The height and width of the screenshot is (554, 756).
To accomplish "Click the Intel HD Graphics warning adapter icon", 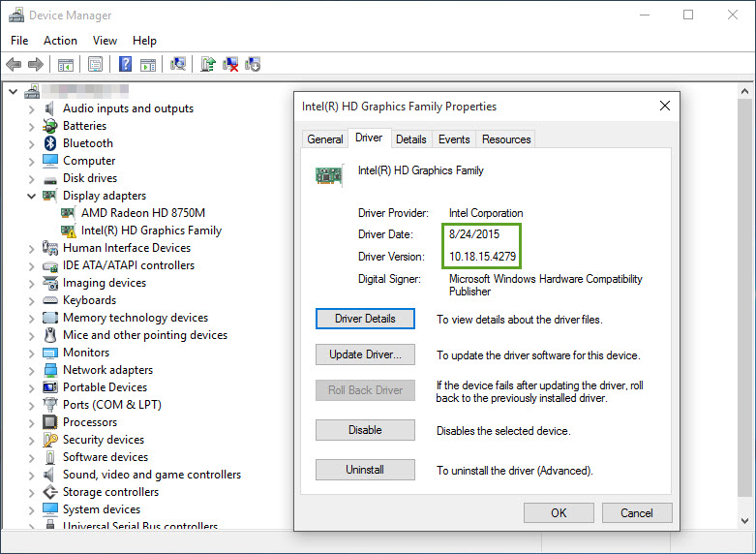I will 69,231.
